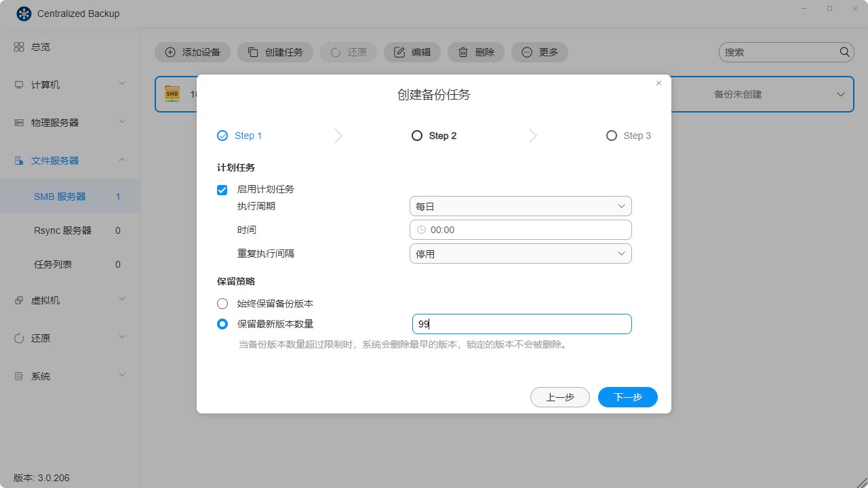Open the 执行周期 dropdown showing 每日

(519, 205)
